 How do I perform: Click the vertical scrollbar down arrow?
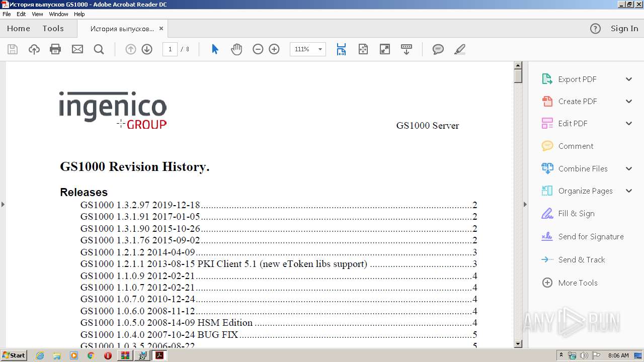coord(518,343)
